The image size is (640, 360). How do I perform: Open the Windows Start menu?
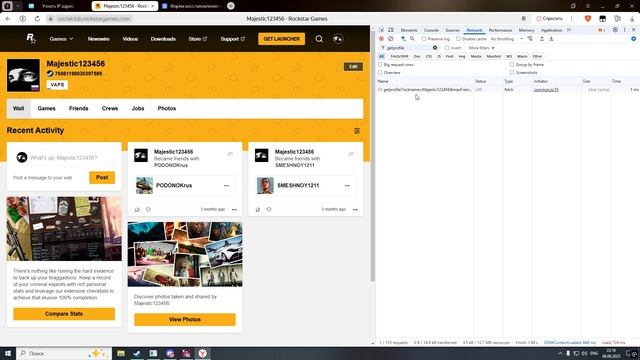tap(8, 353)
